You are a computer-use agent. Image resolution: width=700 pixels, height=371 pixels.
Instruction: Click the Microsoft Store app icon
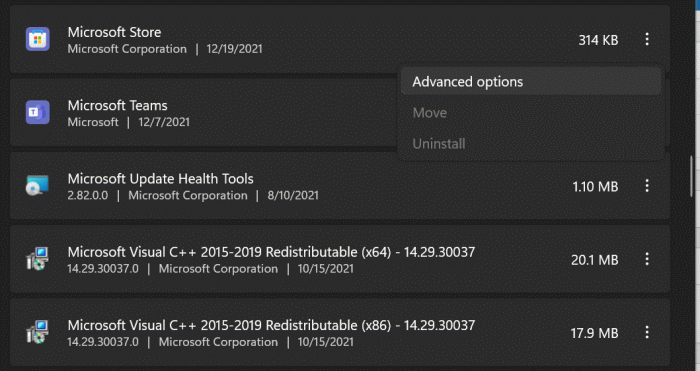point(38,39)
